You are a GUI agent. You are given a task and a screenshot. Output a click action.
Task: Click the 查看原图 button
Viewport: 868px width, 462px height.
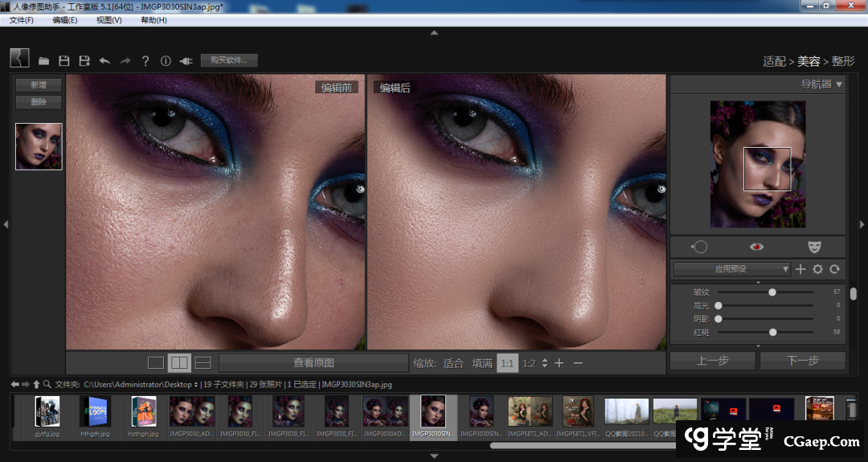[x=313, y=363]
